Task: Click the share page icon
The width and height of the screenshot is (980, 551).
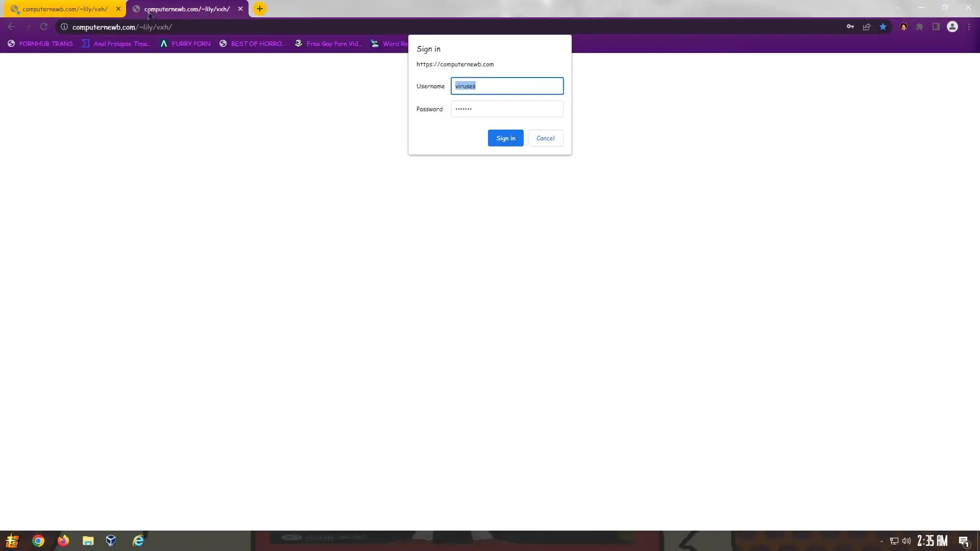Action: [x=867, y=27]
